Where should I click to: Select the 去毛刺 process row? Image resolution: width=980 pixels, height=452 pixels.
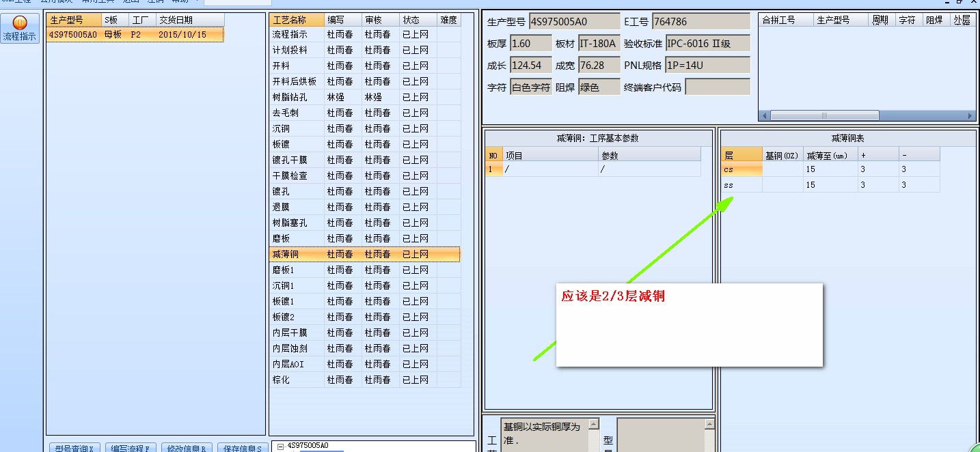pos(365,113)
